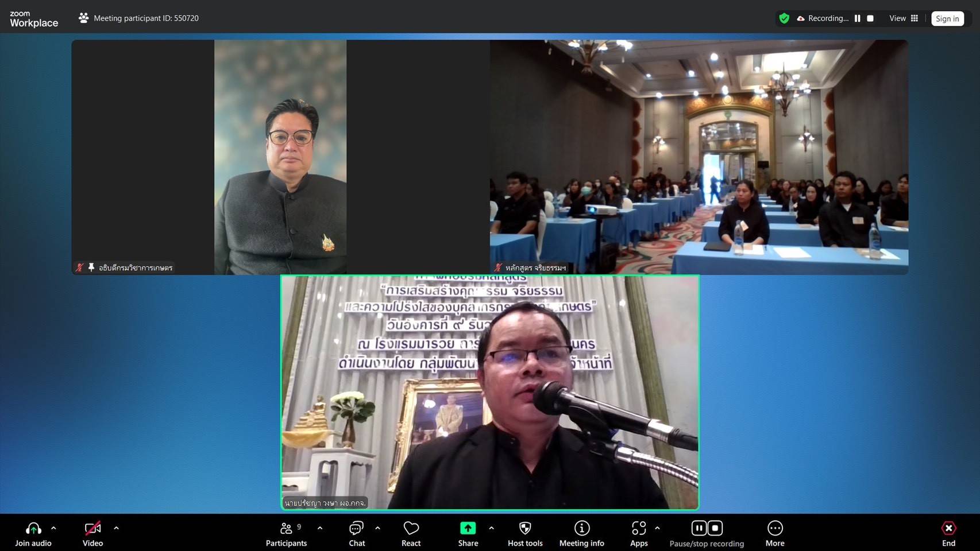
Task: Click the Sign in button
Action: coord(947,18)
